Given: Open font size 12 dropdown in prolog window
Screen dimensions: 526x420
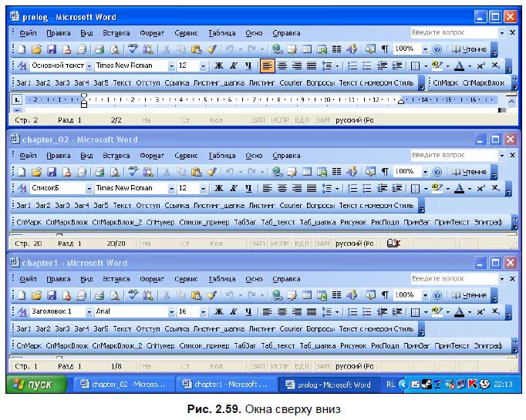Looking at the screenshot, I should pyautogui.click(x=203, y=66).
